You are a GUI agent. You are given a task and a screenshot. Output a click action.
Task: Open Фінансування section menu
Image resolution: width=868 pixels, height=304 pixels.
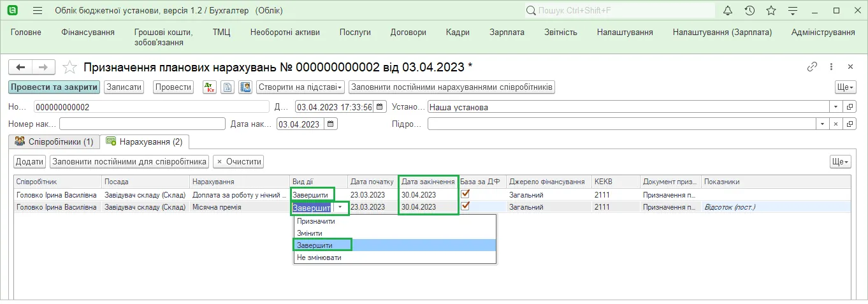tap(88, 33)
